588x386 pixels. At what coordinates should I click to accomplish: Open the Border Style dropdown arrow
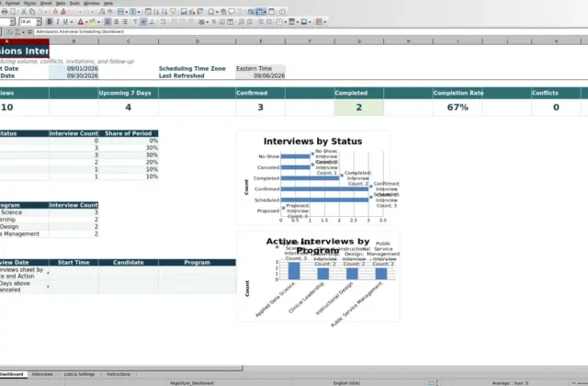click(298, 22)
